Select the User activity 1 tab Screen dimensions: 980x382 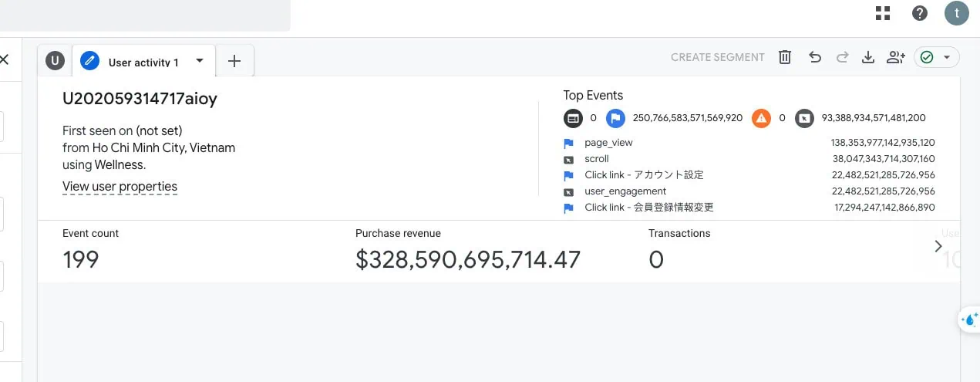pos(143,62)
